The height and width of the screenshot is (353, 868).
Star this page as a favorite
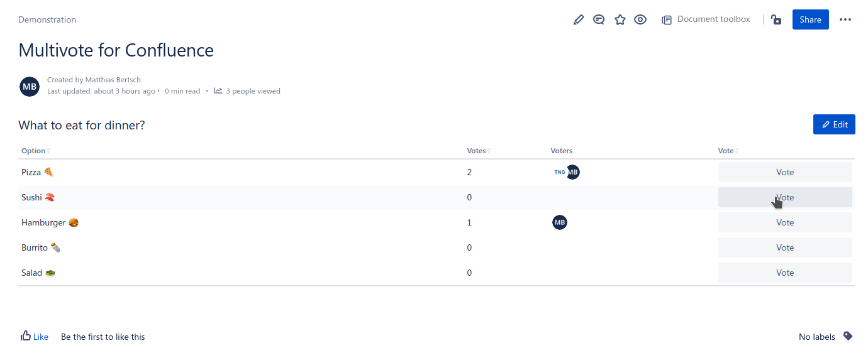tap(620, 19)
